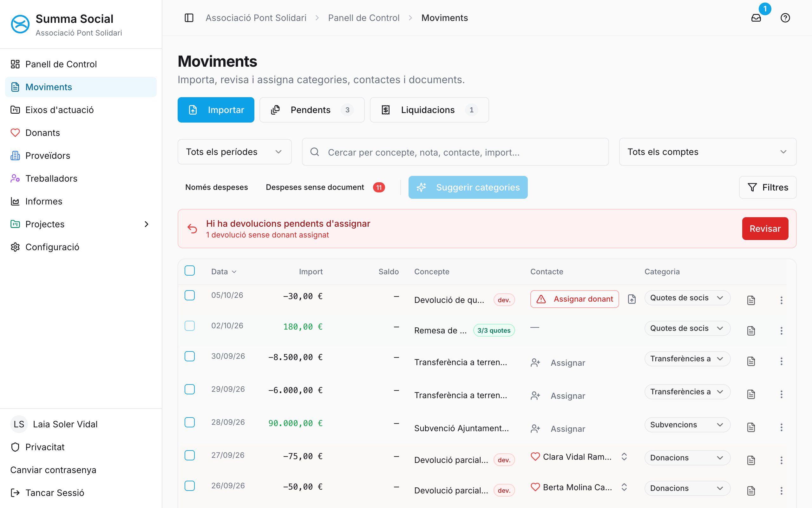Check the 05/10/26 row checkbox

[190, 295]
